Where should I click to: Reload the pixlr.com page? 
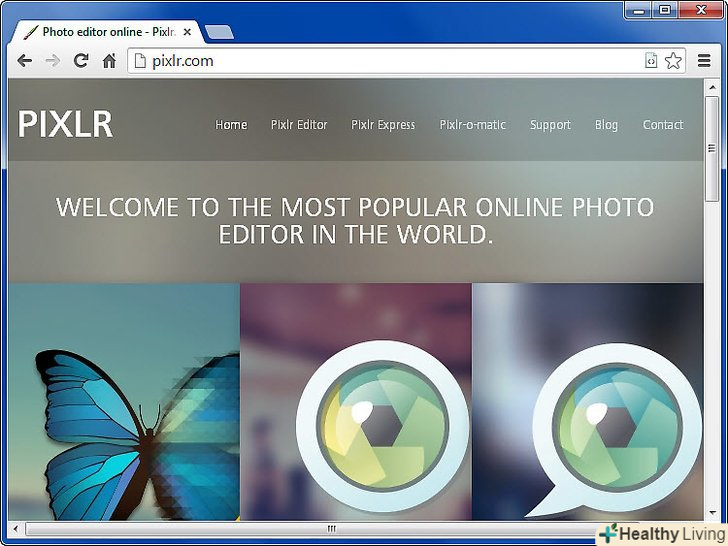point(81,60)
